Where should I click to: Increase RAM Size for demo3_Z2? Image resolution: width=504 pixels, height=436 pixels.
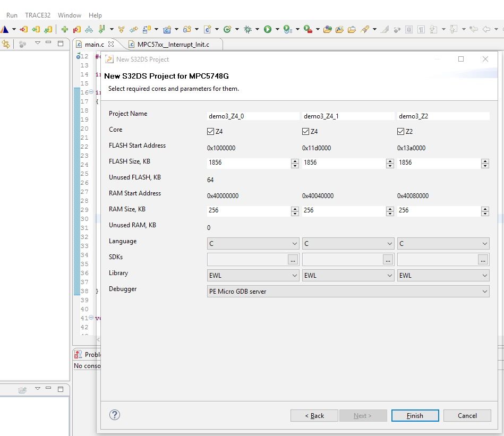coord(485,209)
